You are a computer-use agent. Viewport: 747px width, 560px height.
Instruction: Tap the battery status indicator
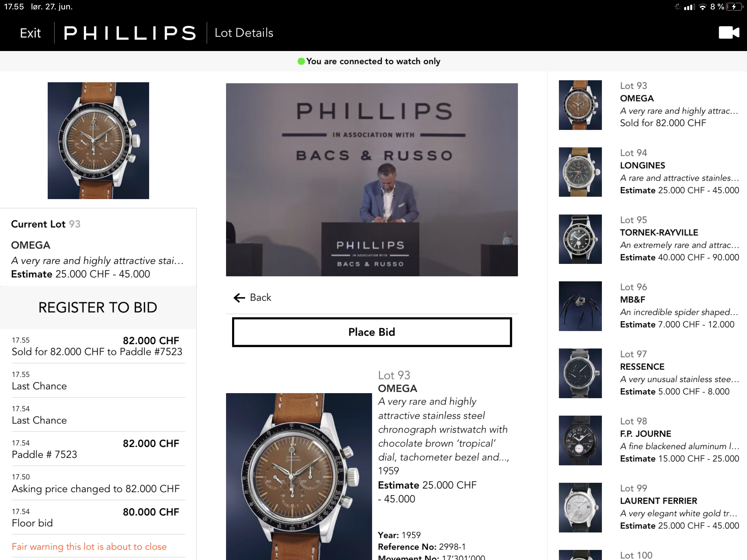735,7
